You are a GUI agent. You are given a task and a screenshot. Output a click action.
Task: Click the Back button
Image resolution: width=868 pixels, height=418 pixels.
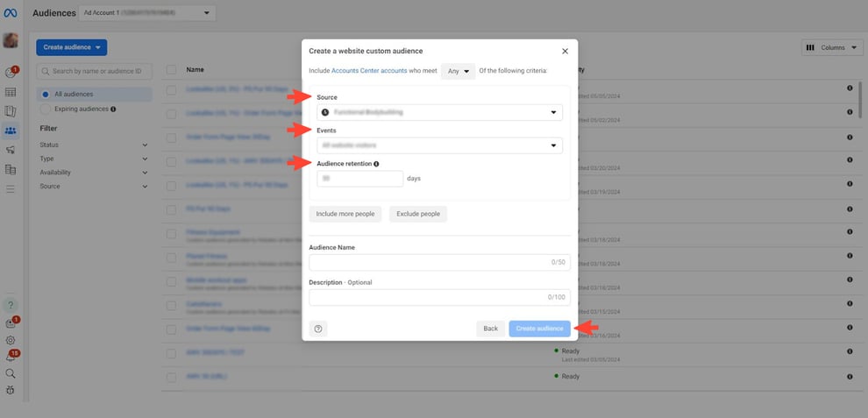(490, 329)
